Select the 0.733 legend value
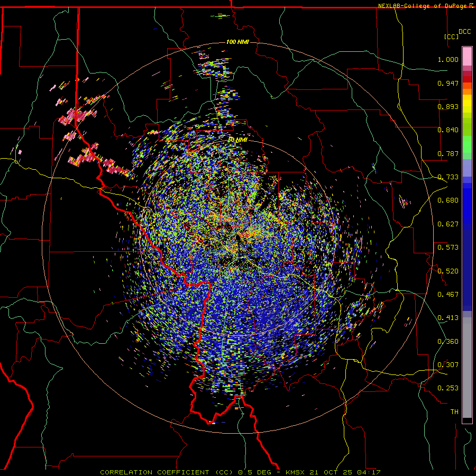The height and width of the screenshot is (476, 476). [448, 177]
